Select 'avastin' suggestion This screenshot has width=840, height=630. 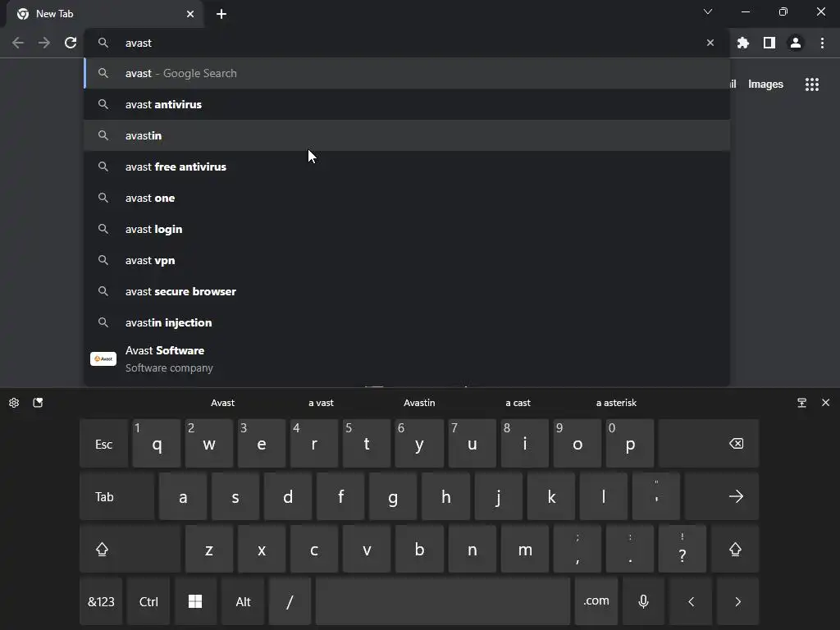coord(407,135)
